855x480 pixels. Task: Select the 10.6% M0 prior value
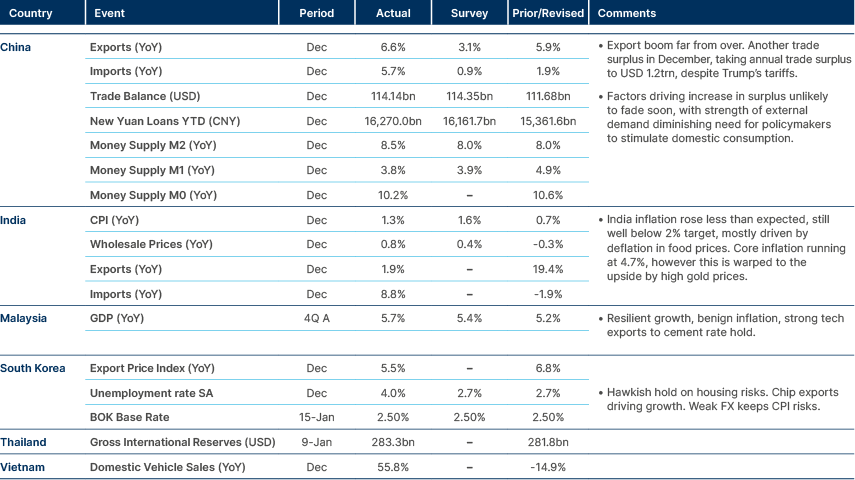pos(548,195)
